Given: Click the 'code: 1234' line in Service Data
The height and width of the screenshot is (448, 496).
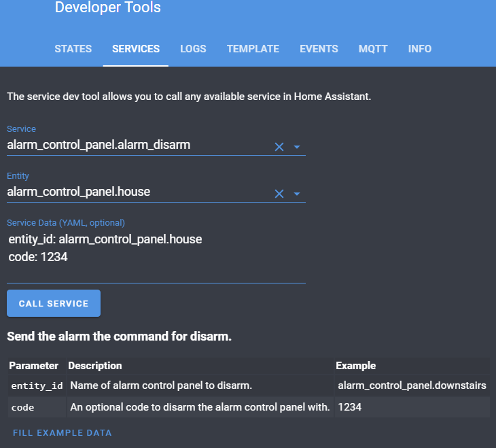Looking at the screenshot, I should [x=38, y=257].
